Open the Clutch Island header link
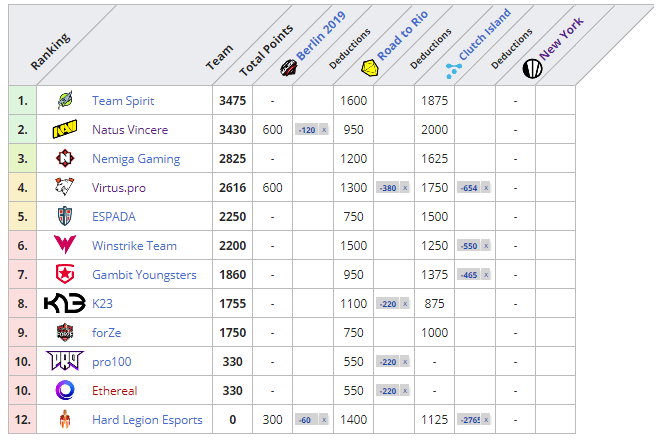659x444 pixels. pos(485,34)
